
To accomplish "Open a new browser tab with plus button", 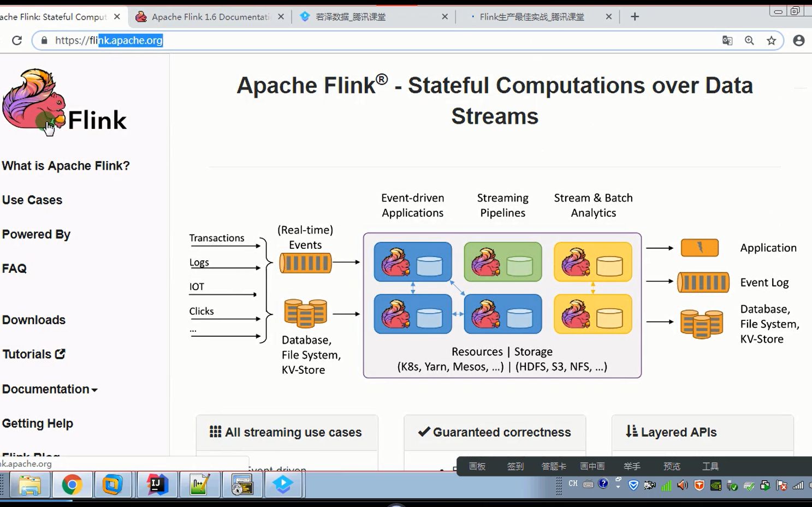I will 635,16.
